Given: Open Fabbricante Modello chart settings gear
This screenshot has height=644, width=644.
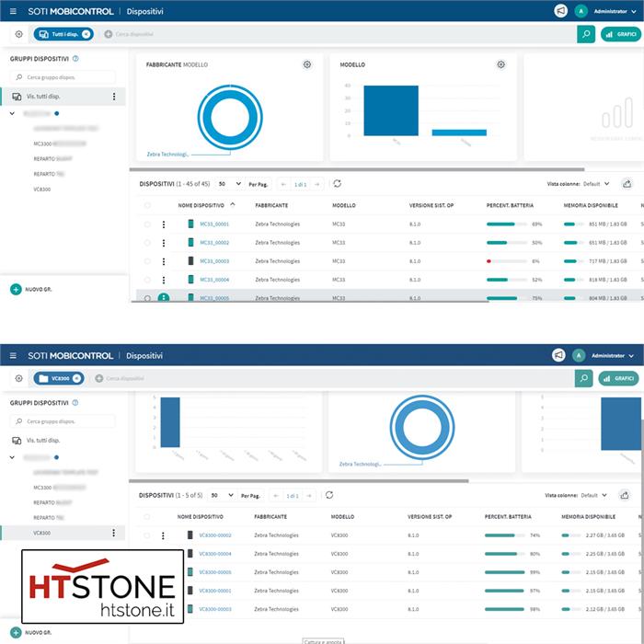Looking at the screenshot, I should [306, 64].
